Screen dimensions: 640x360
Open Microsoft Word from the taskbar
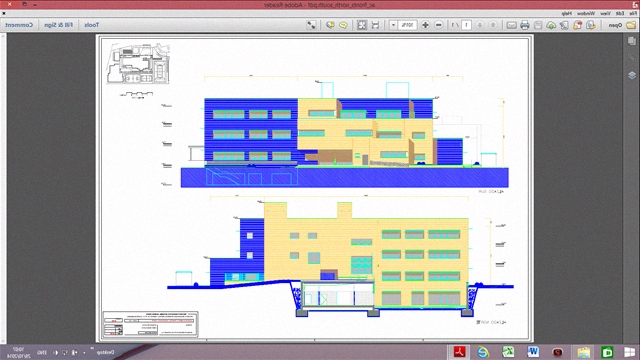click(533, 352)
